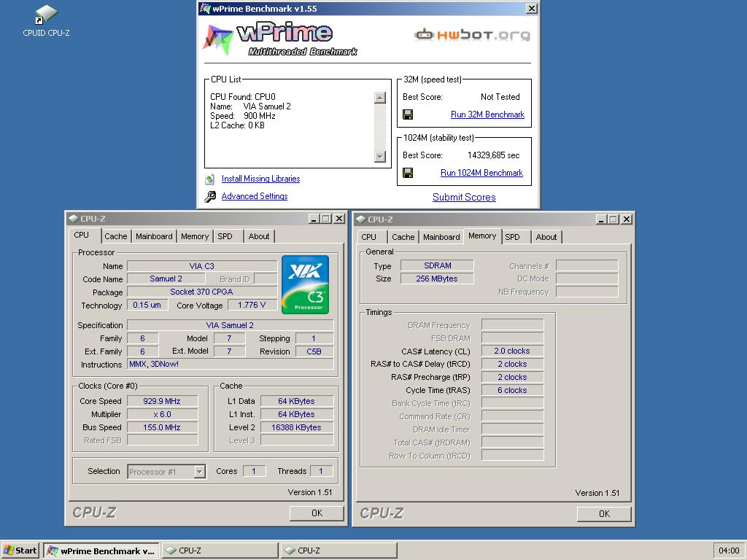Screen dimensions: 747x560
Task: Open Mainboard tab in left CPU-Z window
Action: [x=154, y=236]
